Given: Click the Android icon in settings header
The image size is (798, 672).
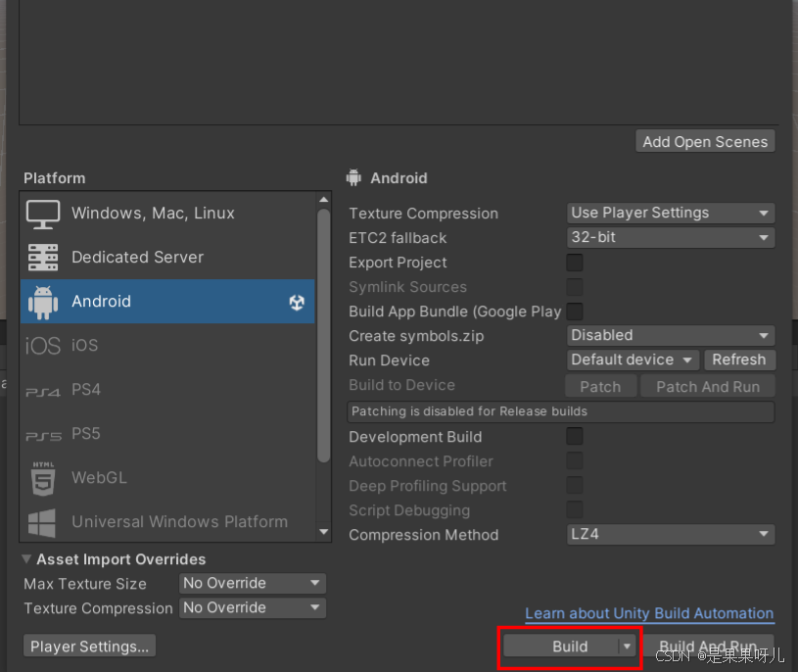Looking at the screenshot, I should click(353, 177).
